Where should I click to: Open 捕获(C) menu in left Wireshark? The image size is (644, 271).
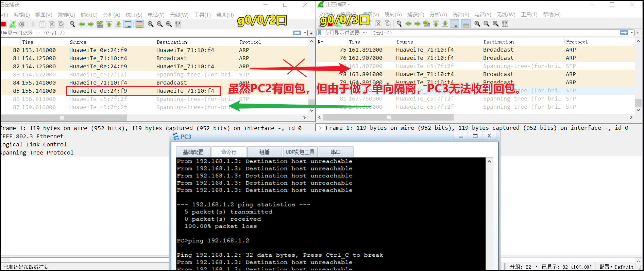pyautogui.click(x=89, y=15)
